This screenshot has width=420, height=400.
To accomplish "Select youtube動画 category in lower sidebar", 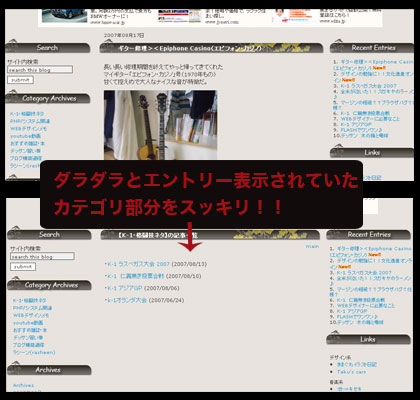I will (28, 323).
